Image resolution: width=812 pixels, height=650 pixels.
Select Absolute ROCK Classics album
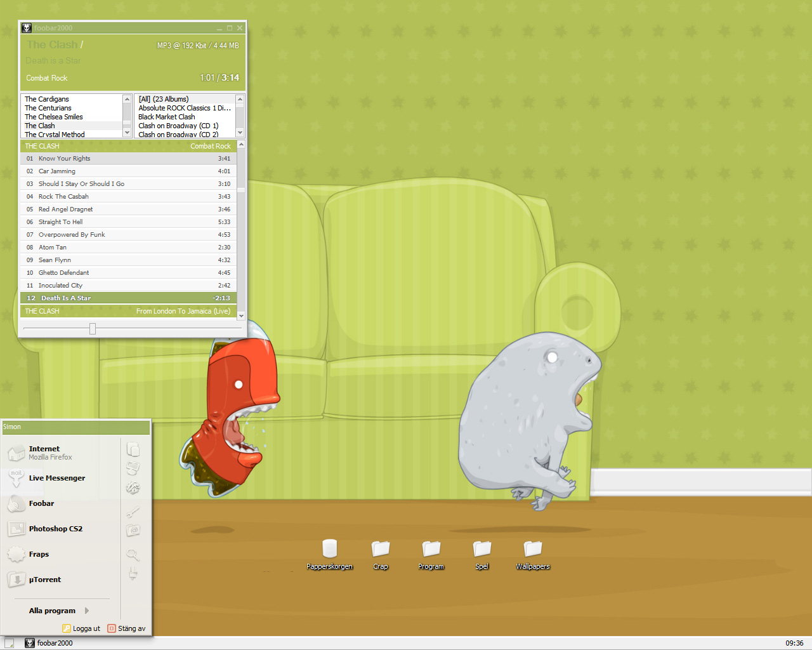pos(185,108)
